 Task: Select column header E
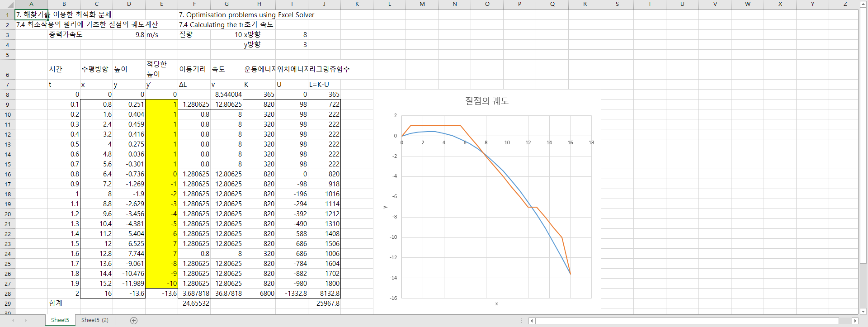click(161, 4)
